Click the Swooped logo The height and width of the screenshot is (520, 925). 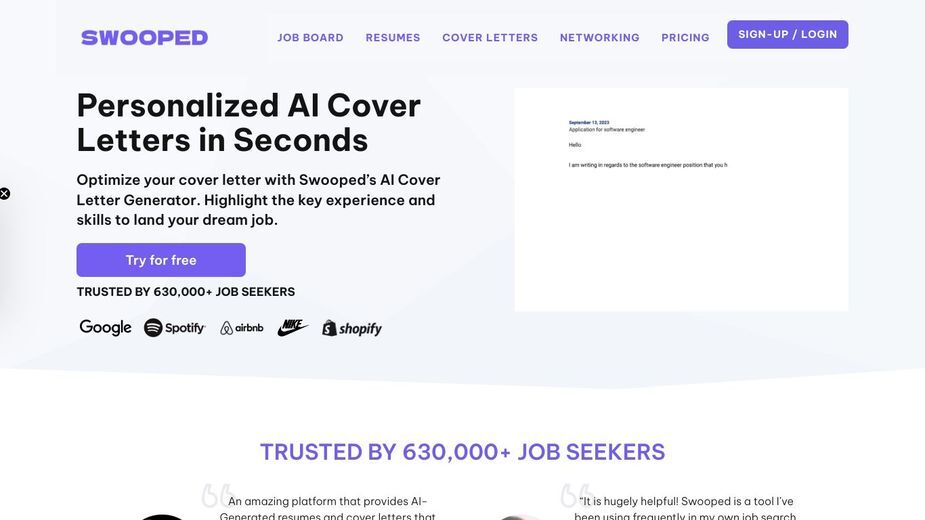[145, 38]
